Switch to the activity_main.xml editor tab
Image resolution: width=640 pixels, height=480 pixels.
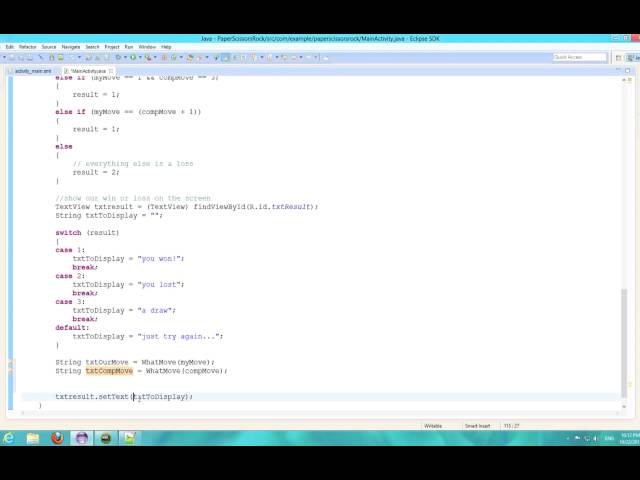coord(33,71)
